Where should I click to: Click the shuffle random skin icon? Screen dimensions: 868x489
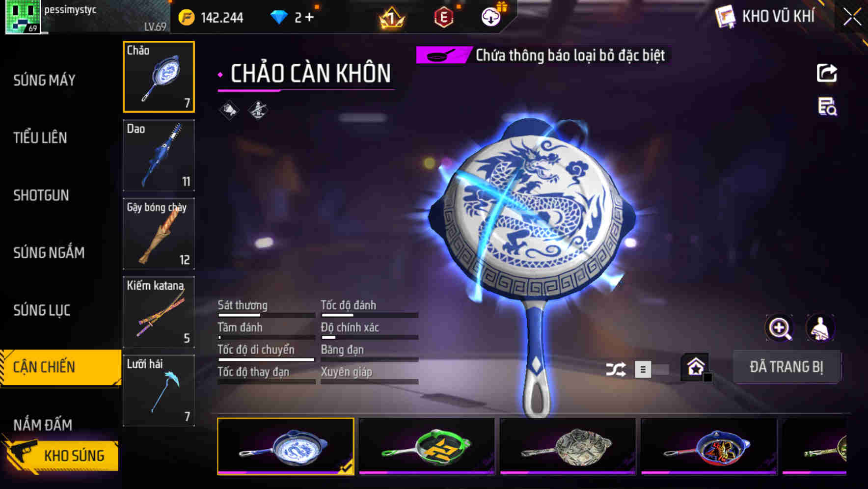[616, 369]
